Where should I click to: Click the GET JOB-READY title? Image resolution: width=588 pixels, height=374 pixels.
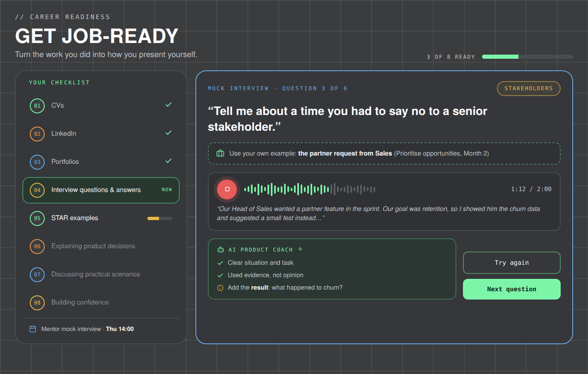point(96,36)
